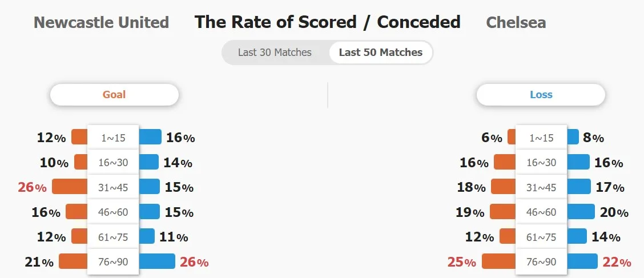Click the orange 26% bar in Goal chart
The width and height of the screenshot is (644, 278).
[70, 187]
